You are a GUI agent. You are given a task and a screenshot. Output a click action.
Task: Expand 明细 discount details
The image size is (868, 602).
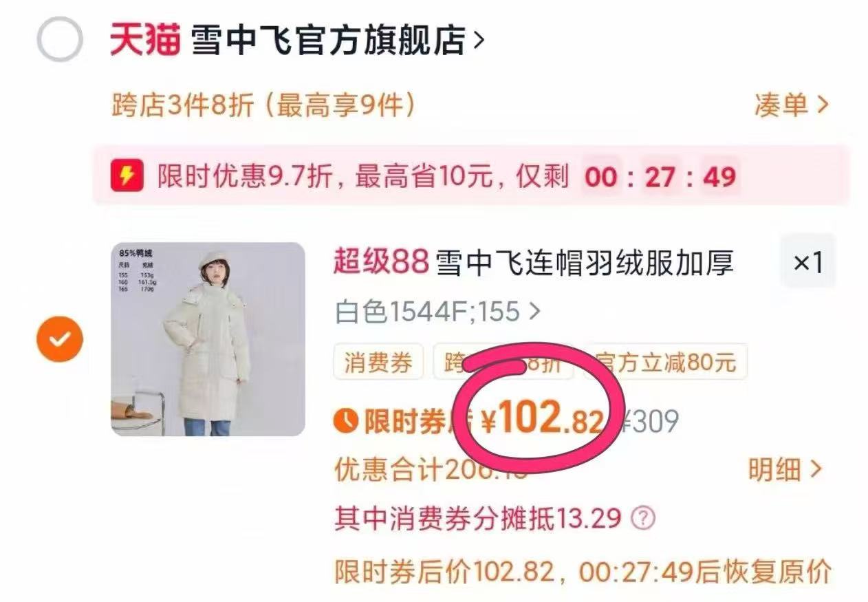click(785, 469)
